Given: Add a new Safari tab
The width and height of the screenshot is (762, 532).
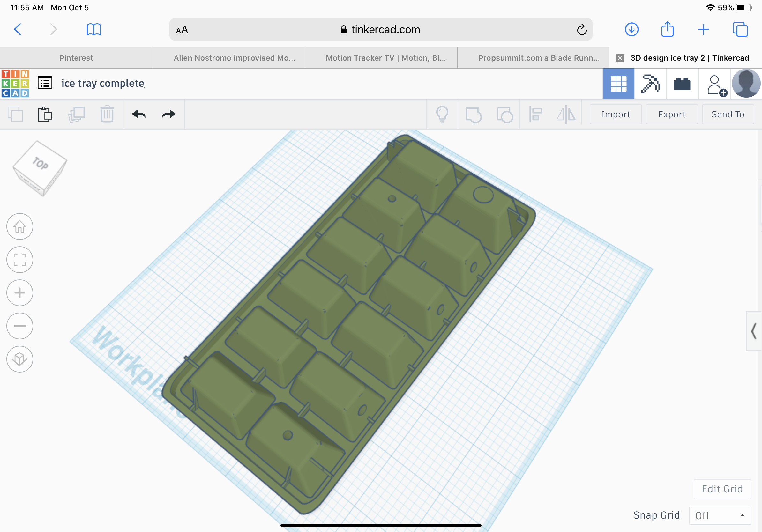Looking at the screenshot, I should click(703, 30).
